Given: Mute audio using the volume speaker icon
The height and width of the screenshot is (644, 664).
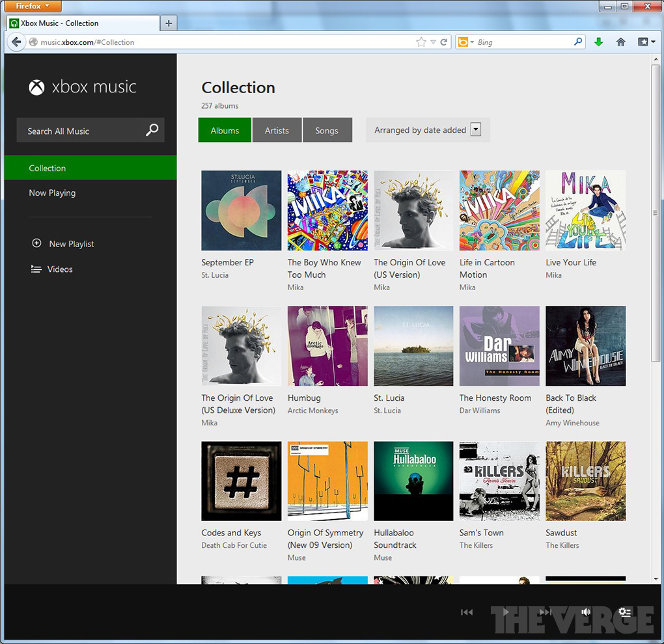Looking at the screenshot, I should click(586, 611).
